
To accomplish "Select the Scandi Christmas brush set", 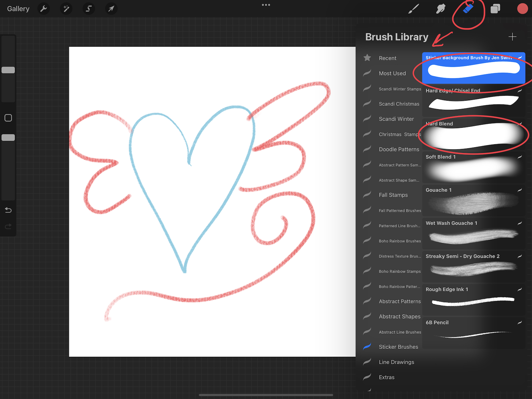I will click(x=399, y=104).
